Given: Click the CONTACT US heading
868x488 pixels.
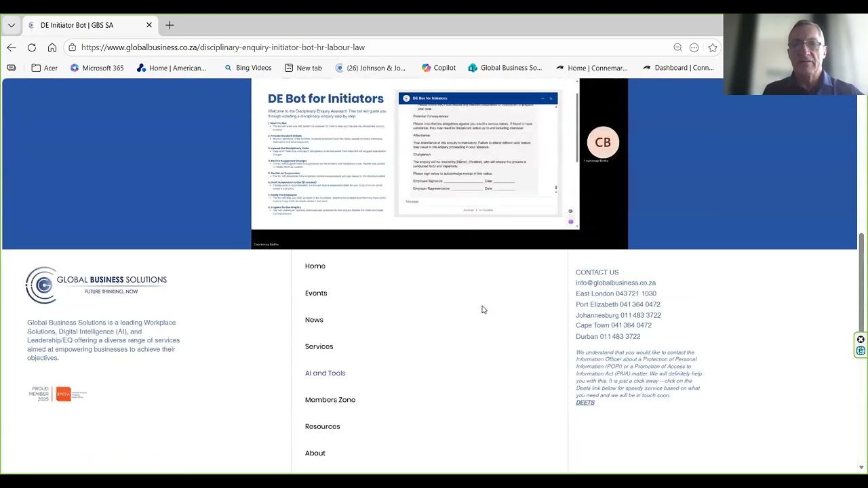Looking at the screenshot, I should click(x=597, y=272).
